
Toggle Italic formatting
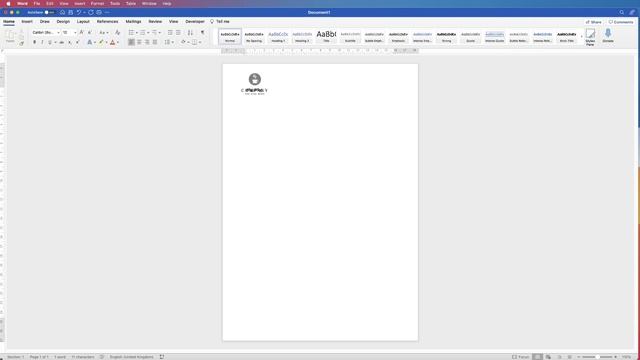pyautogui.click(x=42, y=42)
